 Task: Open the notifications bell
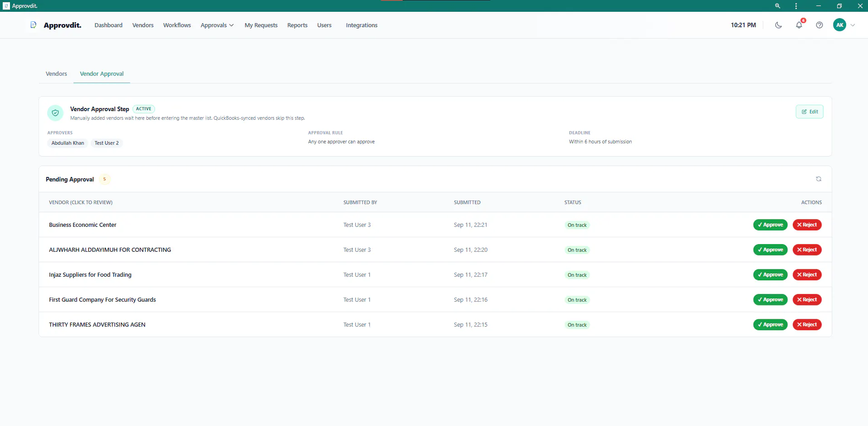pyautogui.click(x=799, y=25)
